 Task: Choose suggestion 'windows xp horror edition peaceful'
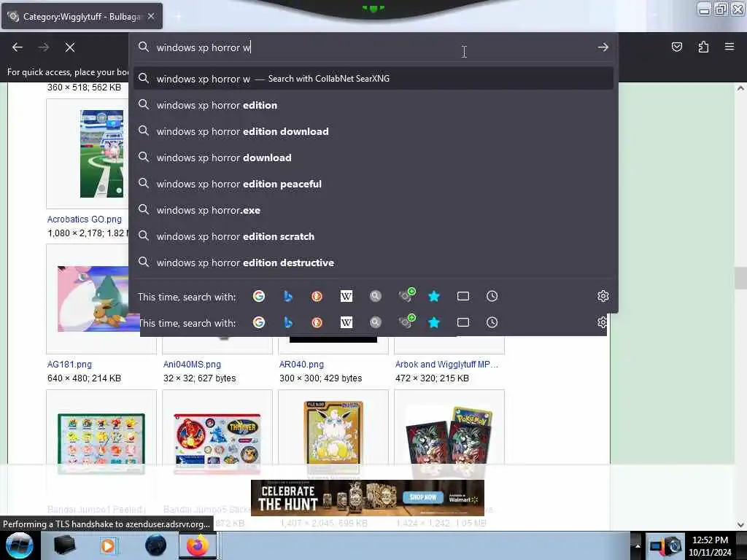tap(373, 184)
